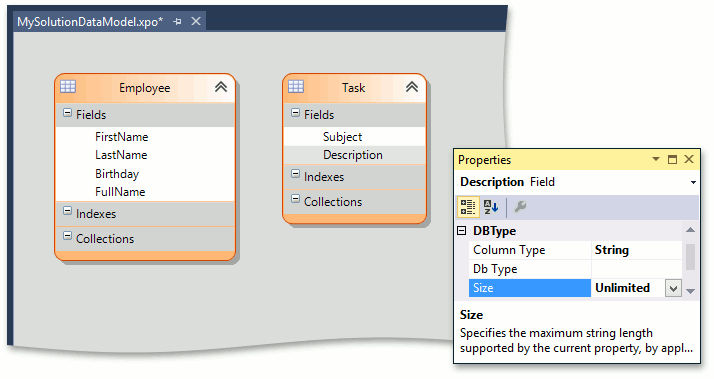The image size is (714, 379).
Task: Select the Description field in Task
Action: pyautogui.click(x=354, y=155)
